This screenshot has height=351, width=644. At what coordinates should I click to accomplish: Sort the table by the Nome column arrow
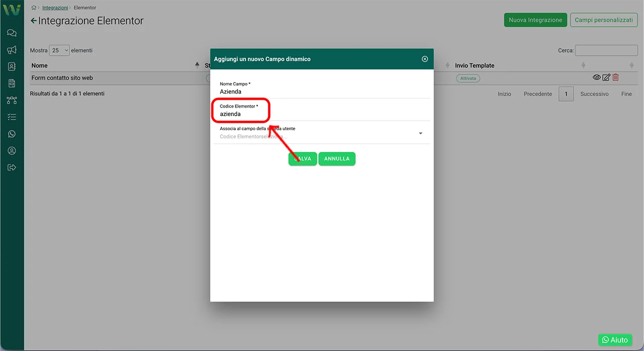[x=197, y=65]
